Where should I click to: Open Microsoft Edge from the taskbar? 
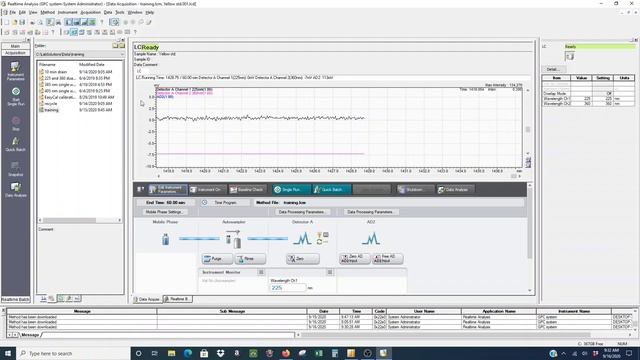188,353
